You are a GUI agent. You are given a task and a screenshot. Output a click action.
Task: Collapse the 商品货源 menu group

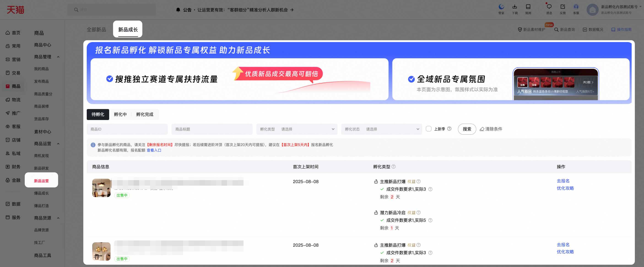click(58, 218)
